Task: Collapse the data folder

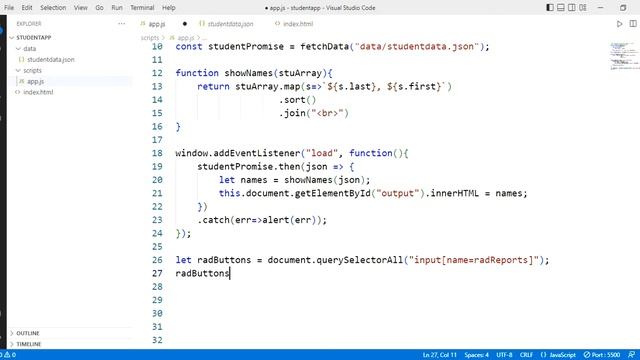Action: [x=29, y=48]
